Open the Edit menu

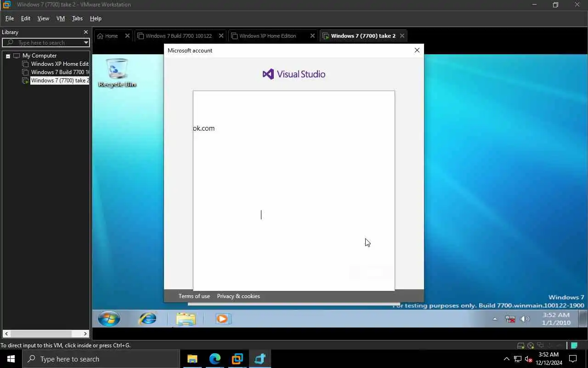pyautogui.click(x=26, y=18)
